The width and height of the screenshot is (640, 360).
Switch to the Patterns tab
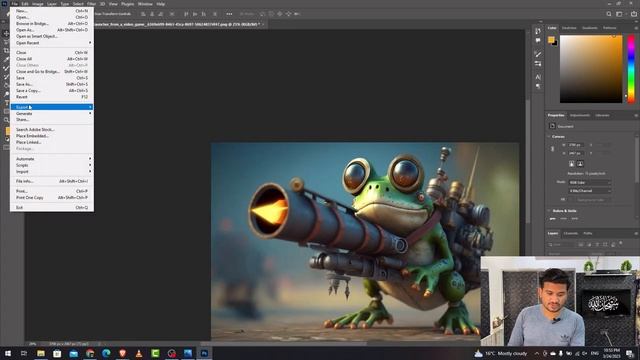point(609,28)
